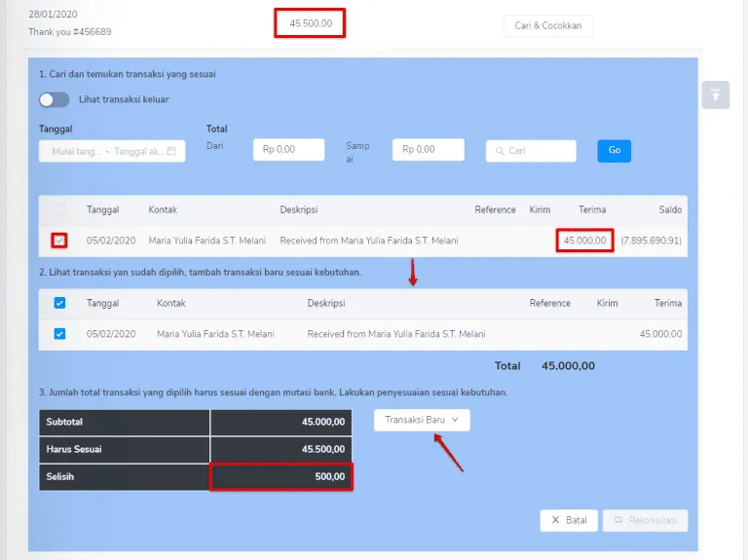Image resolution: width=748 pixels, height=560 pixels.
Task: Uncheck the header checkbox in selected transactions table
Action: click(59, 303)
